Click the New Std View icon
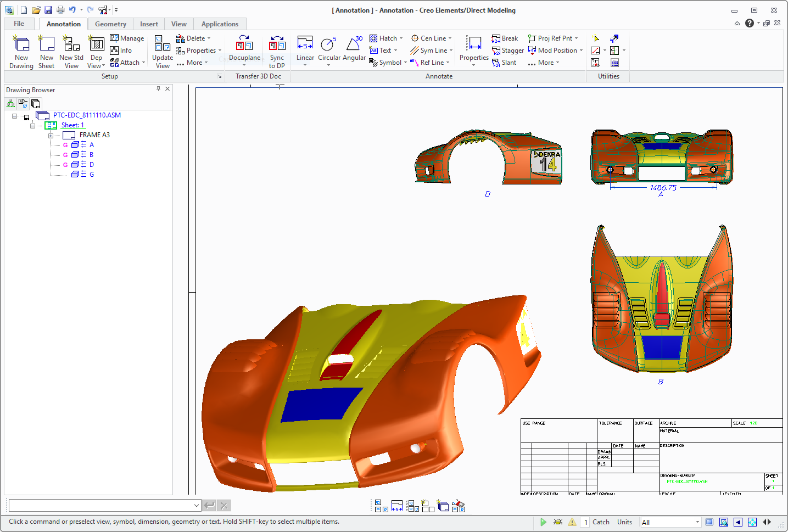This screenshot has width=788, height=532. (71, 44)
